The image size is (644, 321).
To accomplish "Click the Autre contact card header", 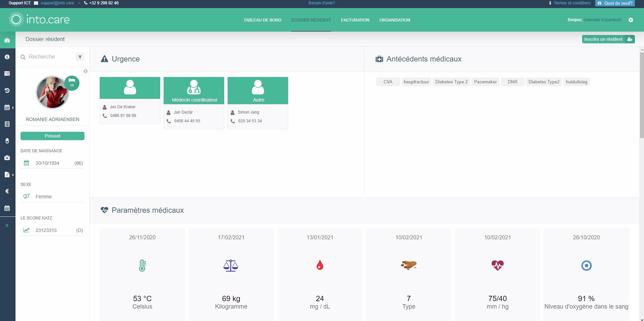I will (258, 90).
